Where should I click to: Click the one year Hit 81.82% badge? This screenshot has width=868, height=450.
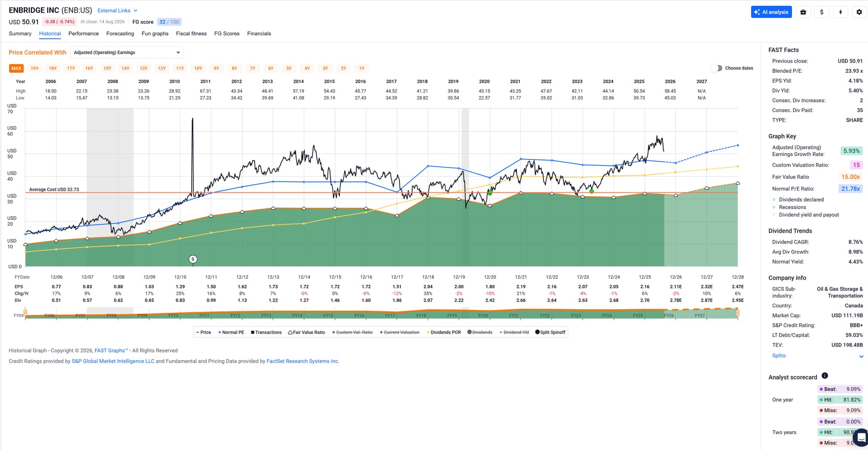[840, 400]
